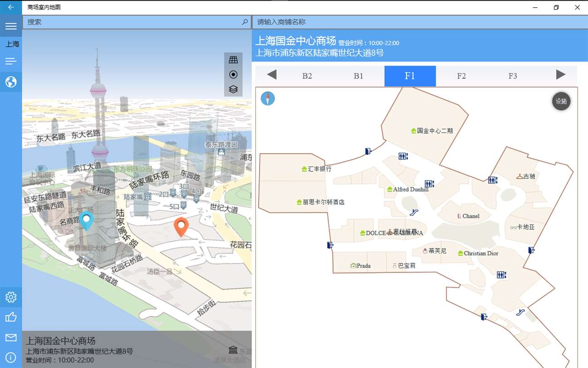Click the info icon in the sidebar

pyautogui.click(x=11, y=358)
